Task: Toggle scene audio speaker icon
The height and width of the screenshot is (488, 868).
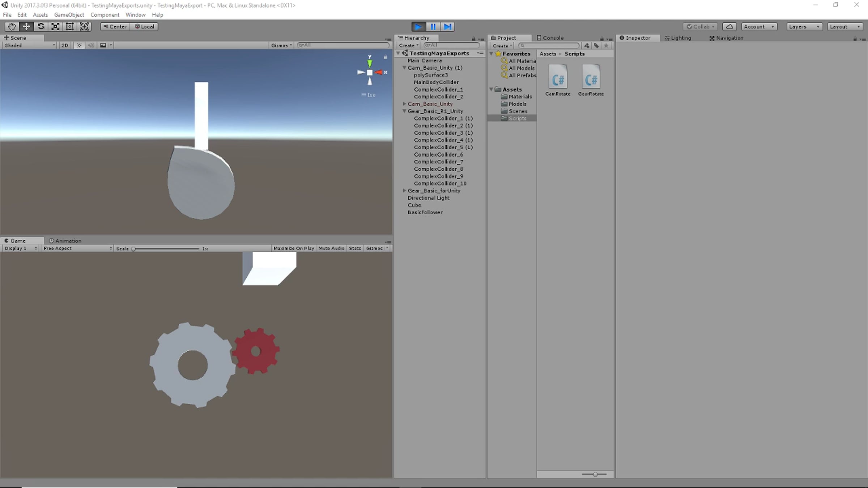Action: point(91,45)
